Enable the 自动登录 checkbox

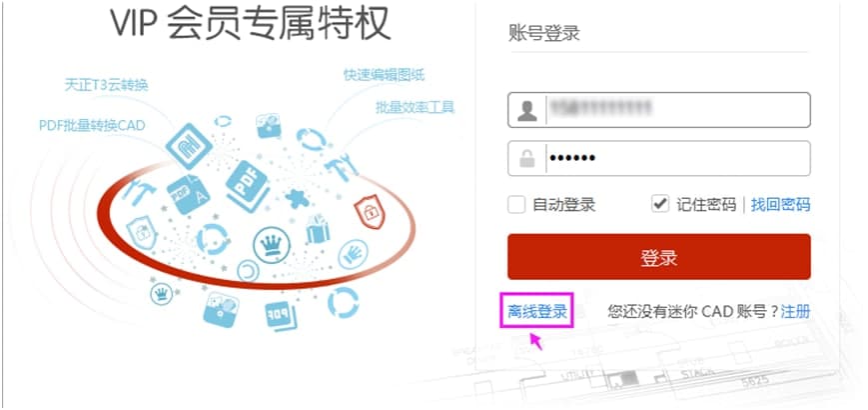[516, 204]
